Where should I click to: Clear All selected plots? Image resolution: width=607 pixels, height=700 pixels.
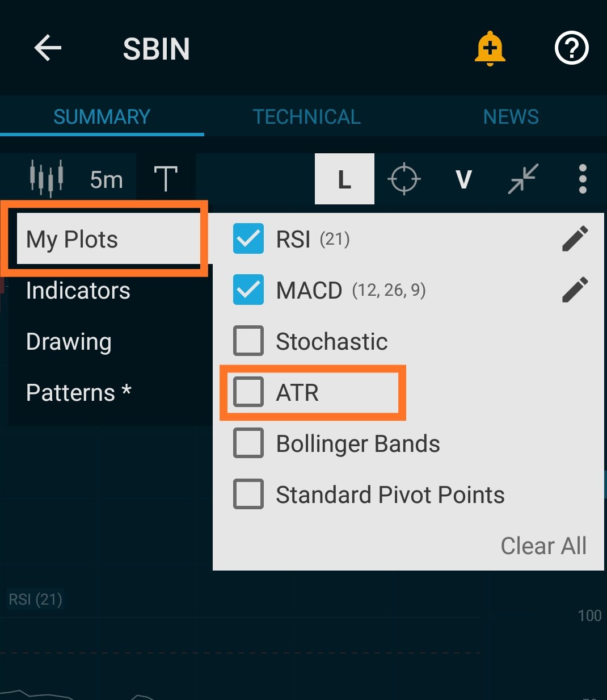point(543,546)
